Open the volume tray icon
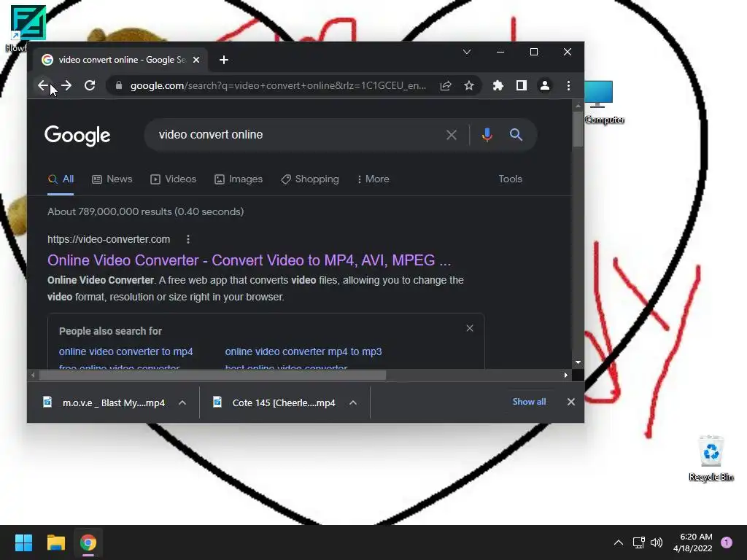This screenshot has width=747, height=560. click(657, 542)
